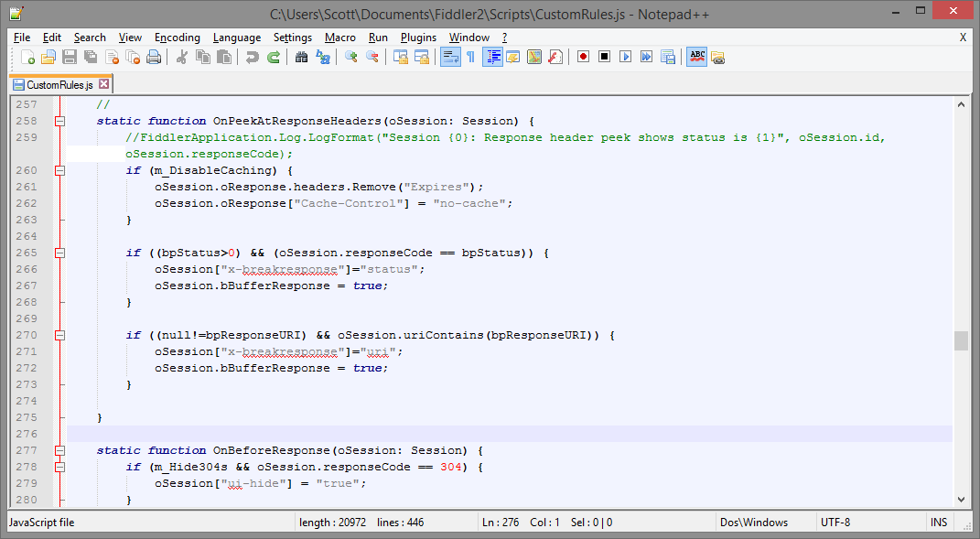
Task: Click the Save All toolbar icon
Action: 91,58
